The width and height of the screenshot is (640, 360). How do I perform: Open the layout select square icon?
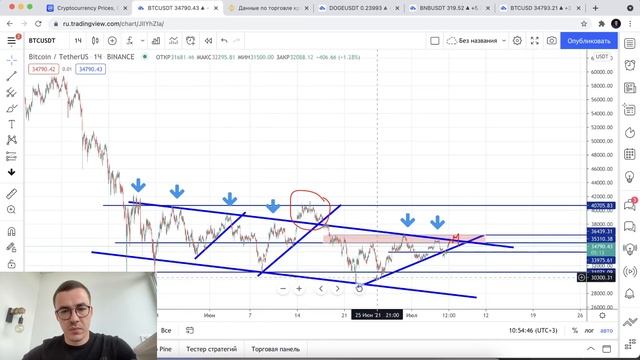[435, 40]
